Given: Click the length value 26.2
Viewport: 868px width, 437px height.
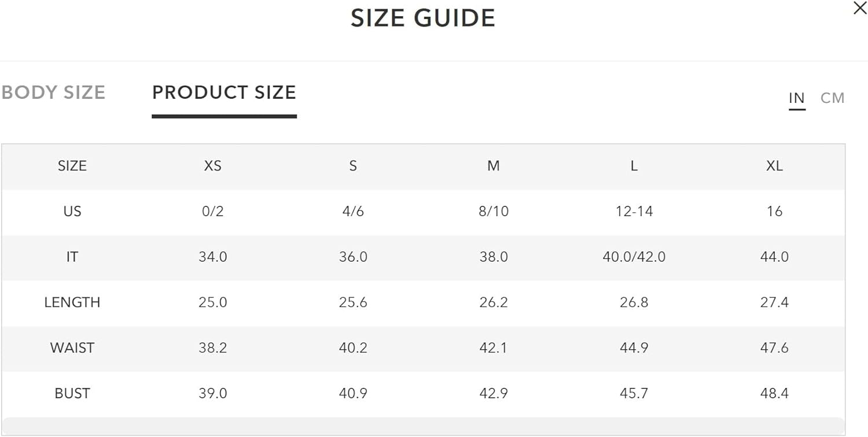Looking at the screenshot, I should click(493, 302).
